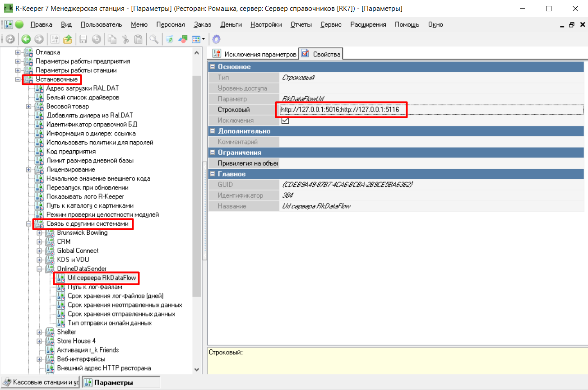Expand the CRM tree node
588x390 pixels.
click(x=39, y=242)
